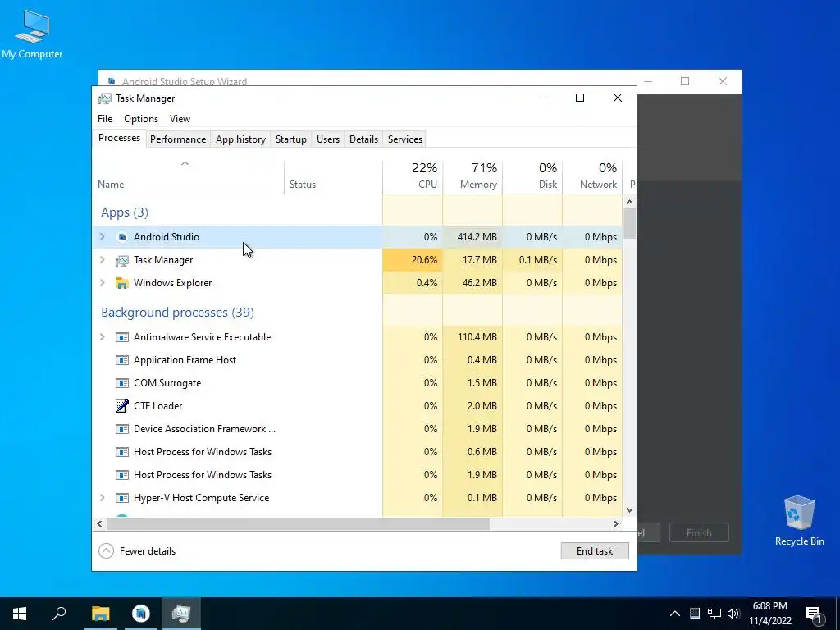The image size is (840, 630).
Task: Sort by the Disk column header
Action: click(532, 176)
